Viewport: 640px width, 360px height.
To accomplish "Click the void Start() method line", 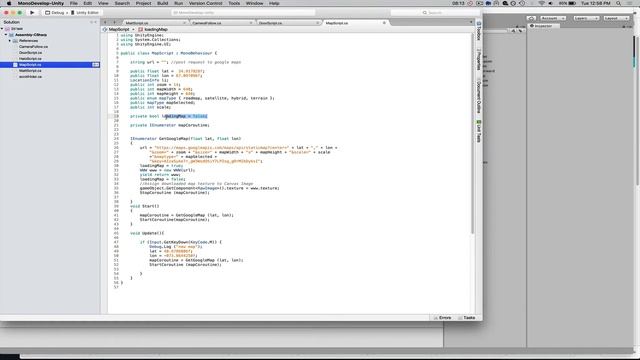I will (x=144, y=206).
